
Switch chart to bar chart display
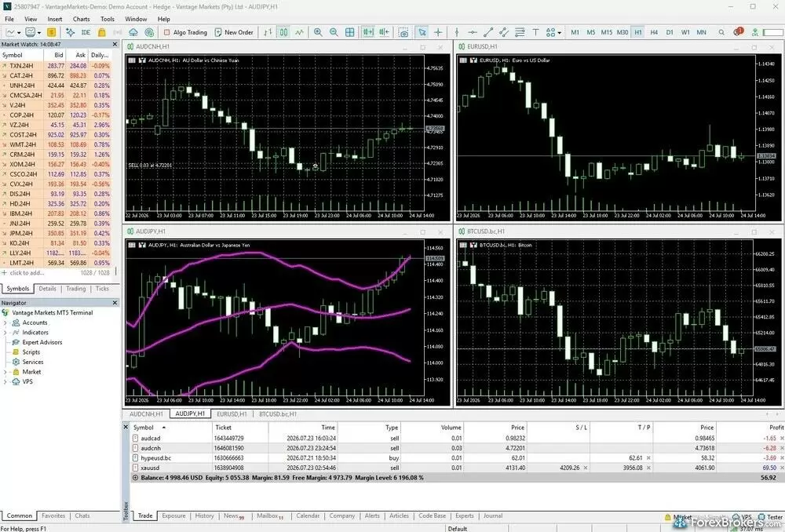[x=268, y=32]
